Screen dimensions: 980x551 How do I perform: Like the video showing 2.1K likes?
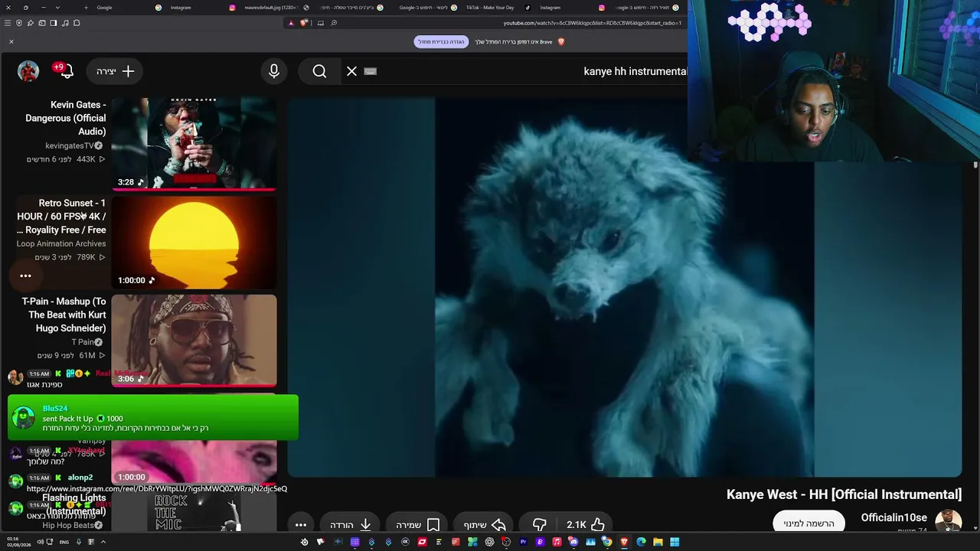coord(586,525)
